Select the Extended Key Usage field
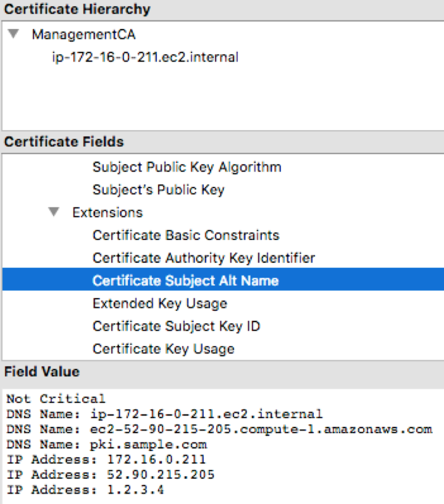 (x=159, y=304)
